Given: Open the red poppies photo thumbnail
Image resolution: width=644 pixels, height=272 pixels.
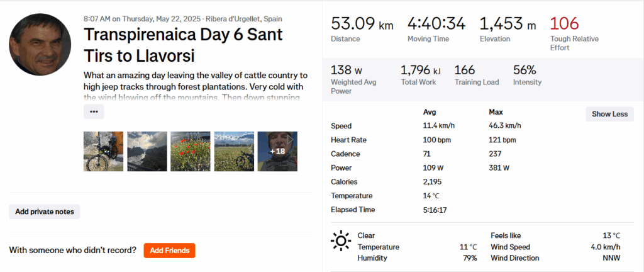Looking at the screenshot, I should pyautogui.click(x=191, y=151).
